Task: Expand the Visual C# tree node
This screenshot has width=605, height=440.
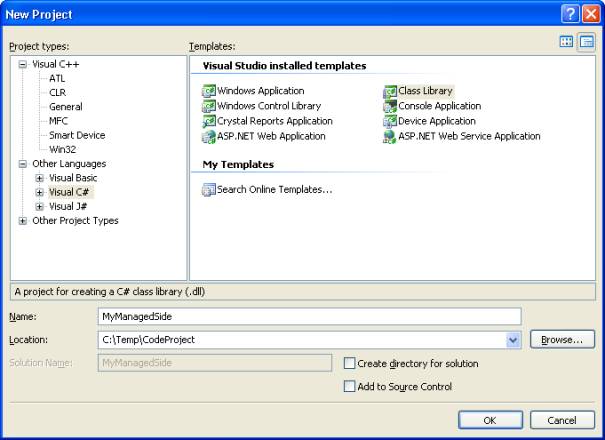Action: coord(39,192)
